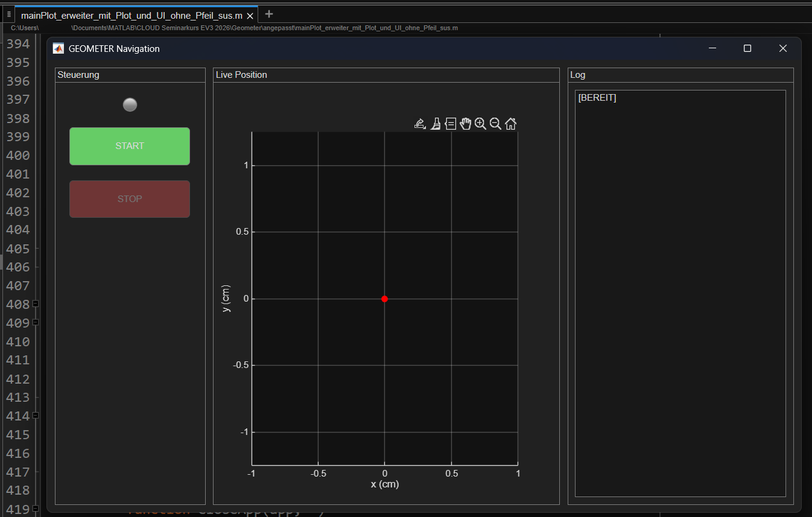Click the red position marker in plot
The image size is (812, 517).
pyautogui.click(x=384, y=299)
